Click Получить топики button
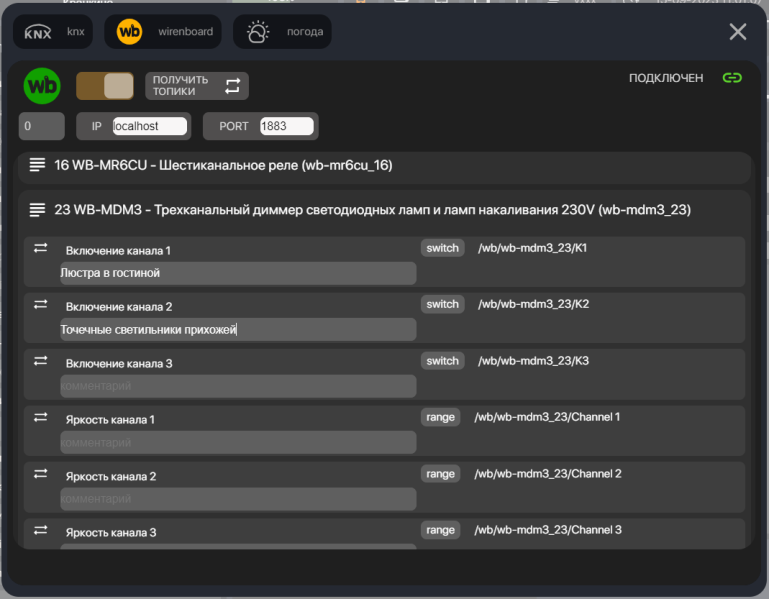769x599 pixels. (x=197, y=86)
